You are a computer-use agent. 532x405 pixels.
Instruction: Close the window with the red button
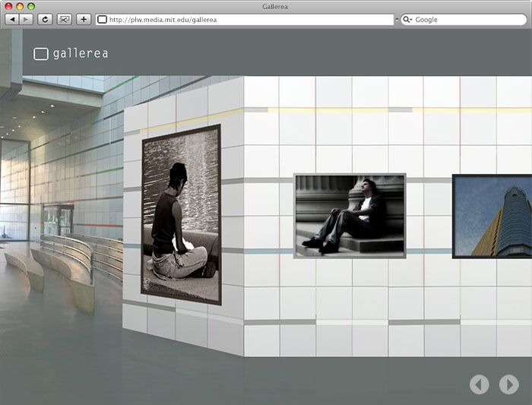10,6
